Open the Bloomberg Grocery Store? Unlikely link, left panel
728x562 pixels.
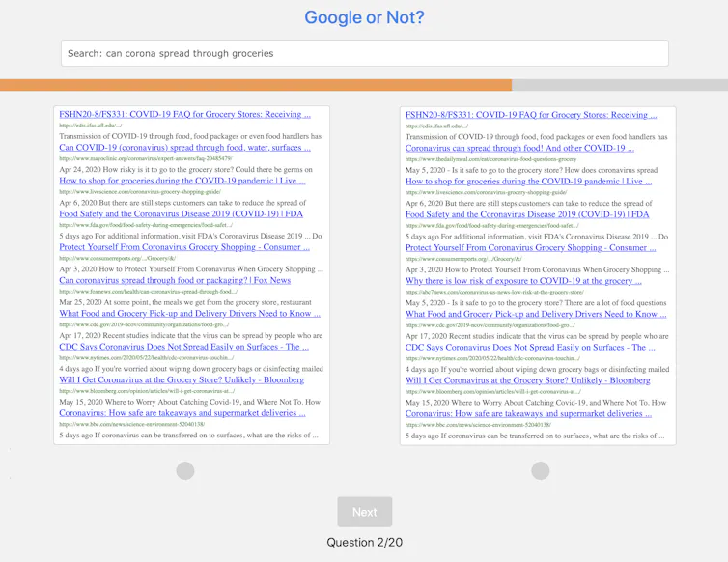point(182,379)
